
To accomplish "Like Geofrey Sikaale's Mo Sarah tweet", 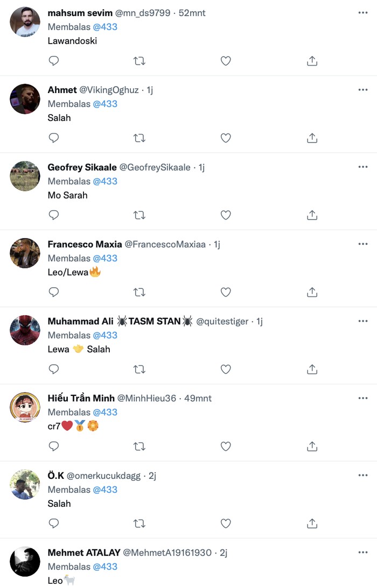I will coord(226,215).
